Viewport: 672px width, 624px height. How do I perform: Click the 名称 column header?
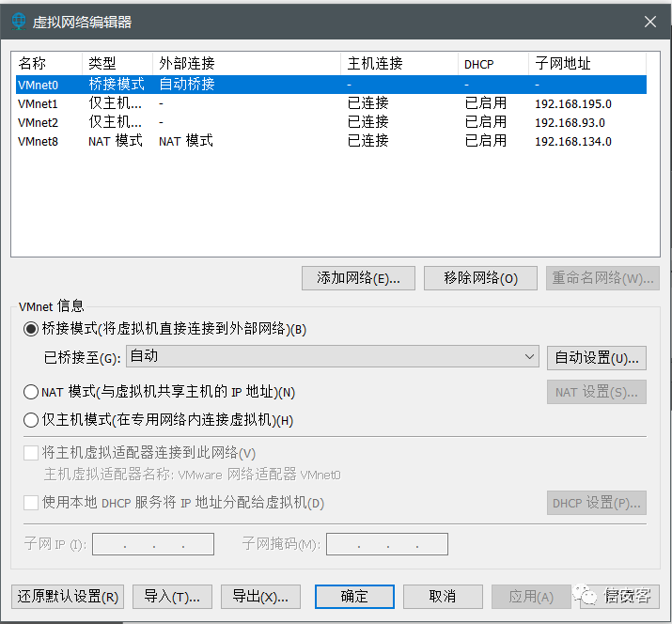pos(47,63)
